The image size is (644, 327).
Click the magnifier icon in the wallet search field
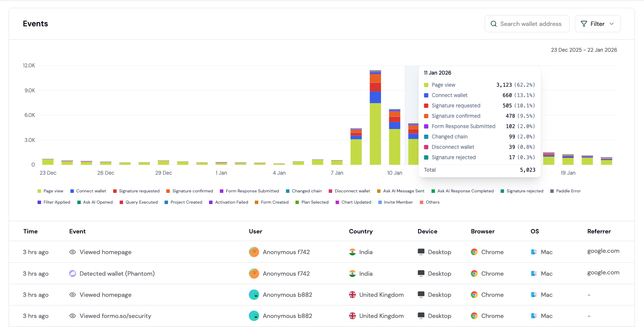494,24
